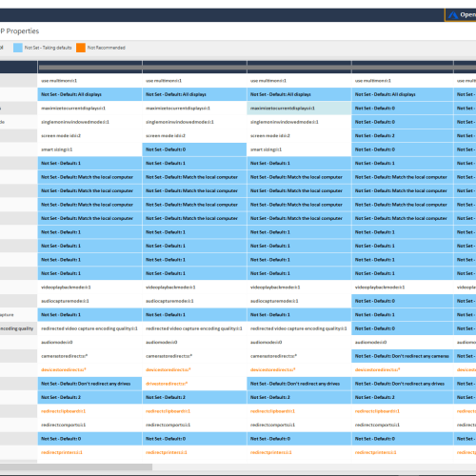The image size is (476, 476).
Task: Click the 'Not Recommended' legend label
Action: pyautogui.click(x=107, y=48)
